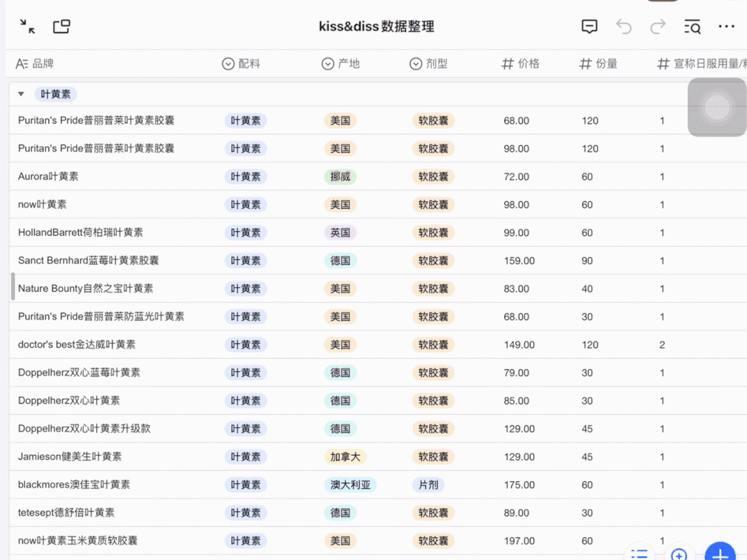Select 软胶囊 tag in Aurora row
Viewport: 747px width, 560px height.
[433, 177]
